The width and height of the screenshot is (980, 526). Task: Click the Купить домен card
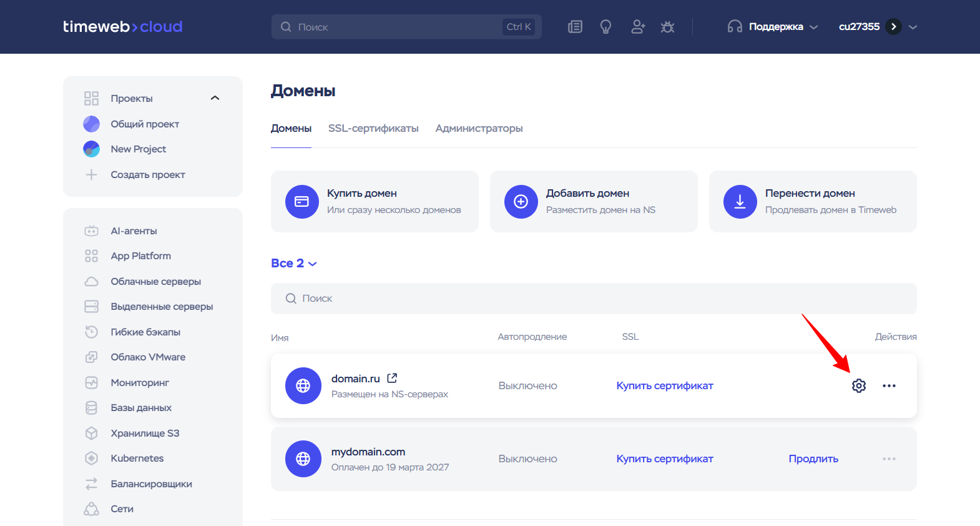pos(375,201)
